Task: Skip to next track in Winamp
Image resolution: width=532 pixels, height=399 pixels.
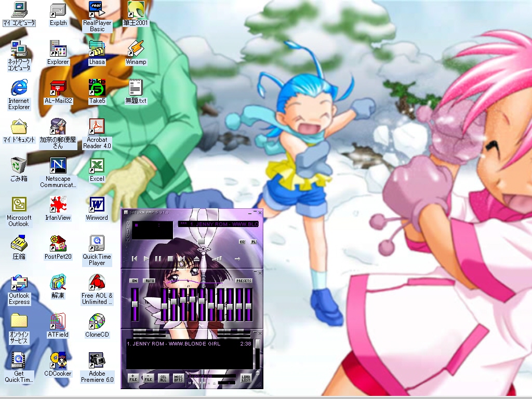Action: tap(182, 259)
